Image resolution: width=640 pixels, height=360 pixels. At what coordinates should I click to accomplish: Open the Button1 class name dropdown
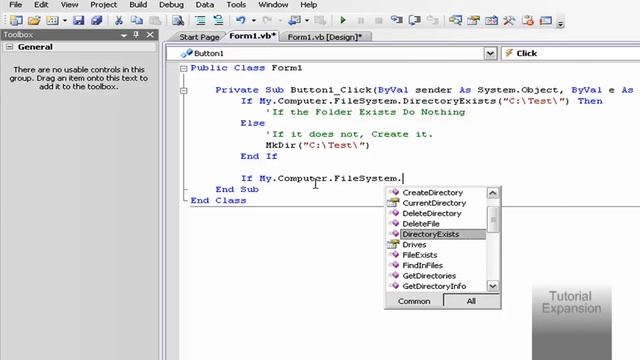490,53
